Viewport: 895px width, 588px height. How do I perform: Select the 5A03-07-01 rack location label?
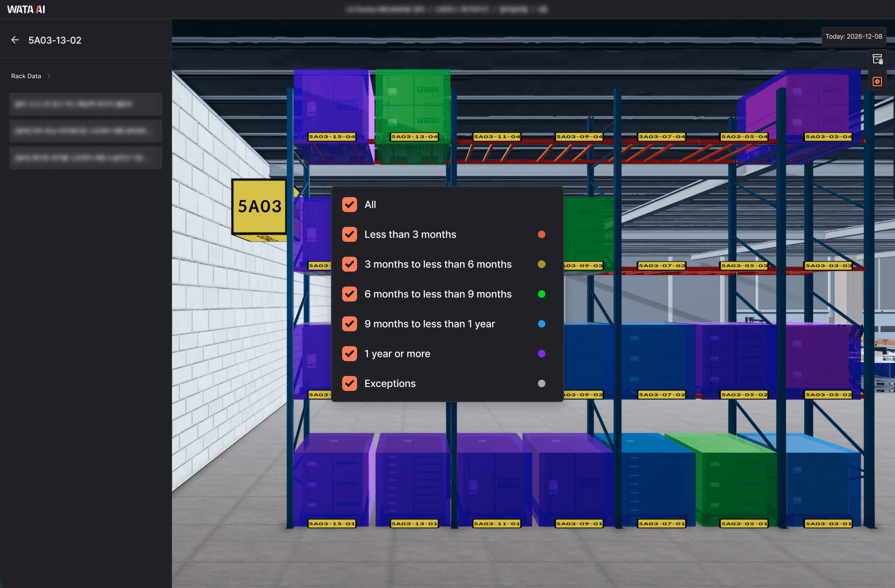[x=661, y=524]
